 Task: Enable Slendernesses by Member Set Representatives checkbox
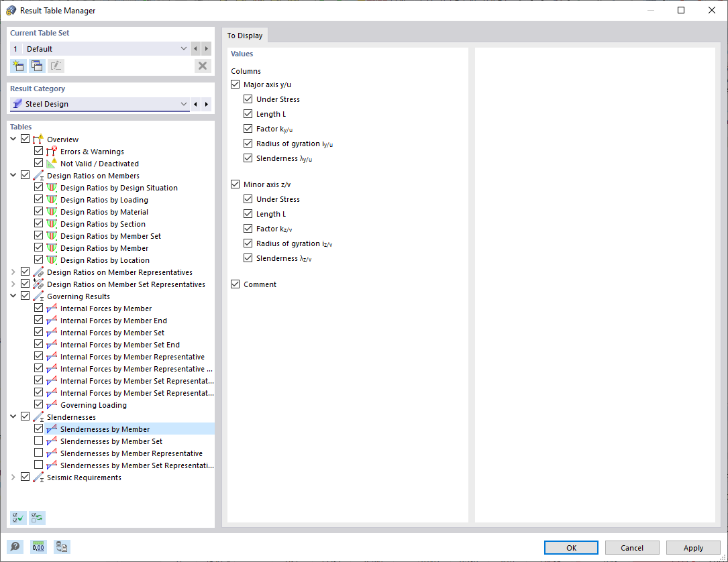point(38,465)
